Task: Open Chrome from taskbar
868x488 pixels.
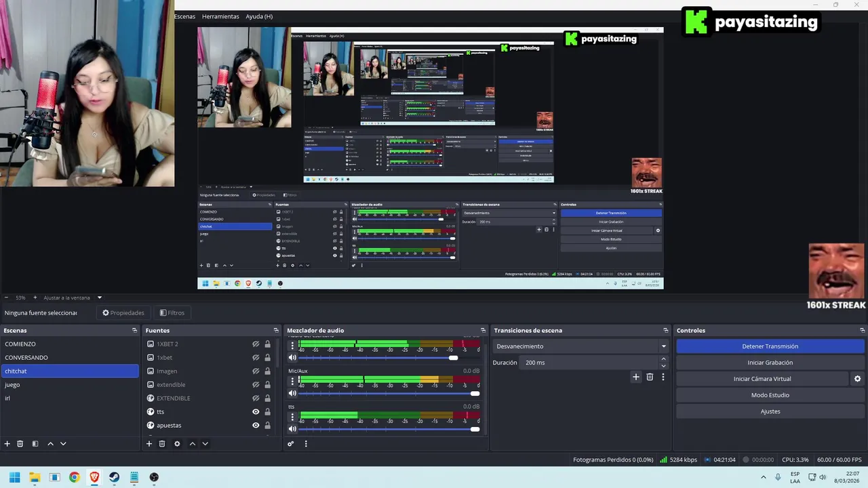Action: click(x=75, y=477)
